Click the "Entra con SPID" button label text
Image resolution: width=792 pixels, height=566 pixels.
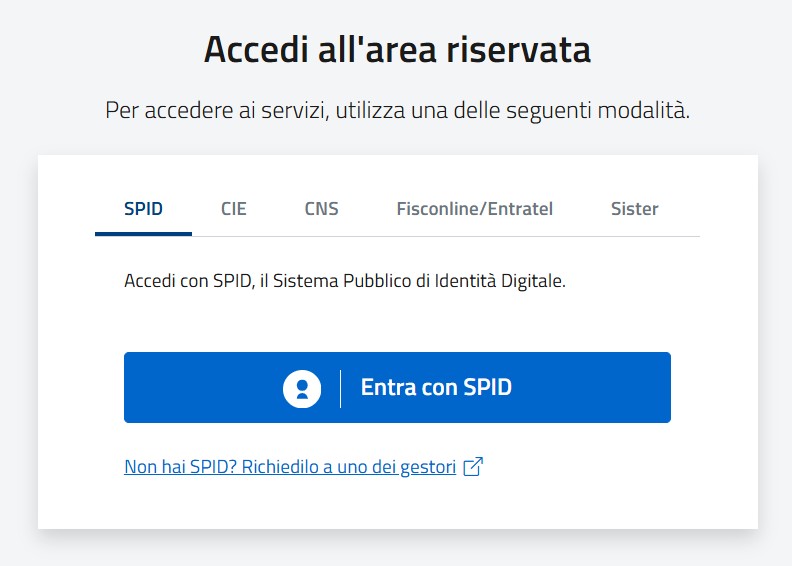[x=436, y=388]
